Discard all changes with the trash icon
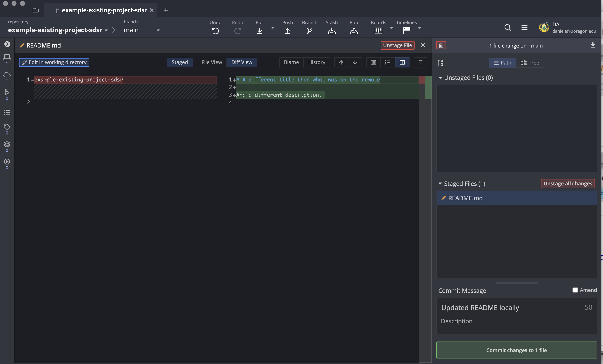 (x=441, y=45)
